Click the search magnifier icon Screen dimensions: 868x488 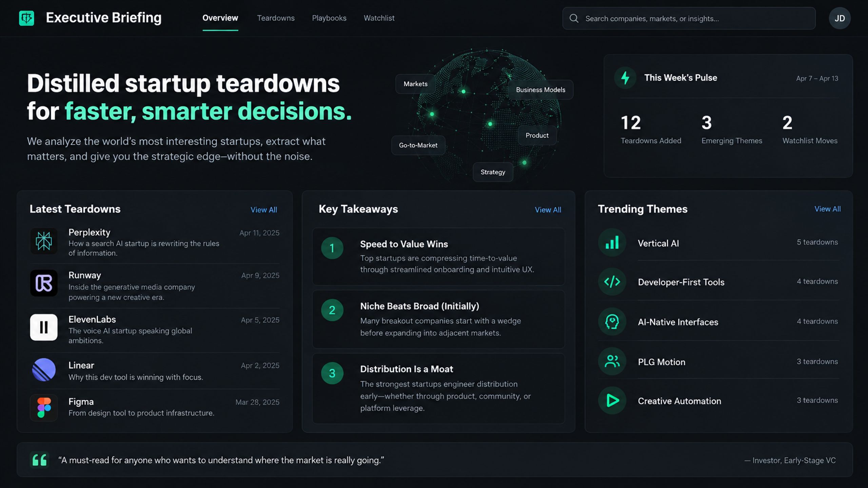coord(574,18)
